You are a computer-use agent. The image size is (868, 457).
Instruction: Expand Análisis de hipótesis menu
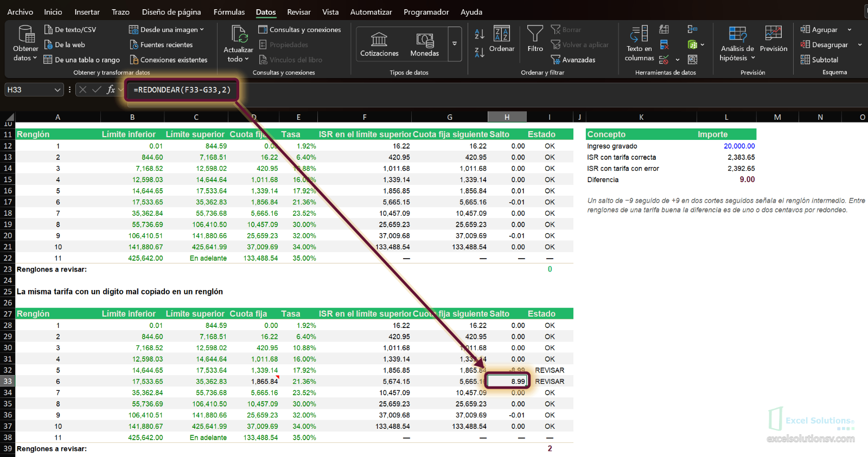click(737, 43)
